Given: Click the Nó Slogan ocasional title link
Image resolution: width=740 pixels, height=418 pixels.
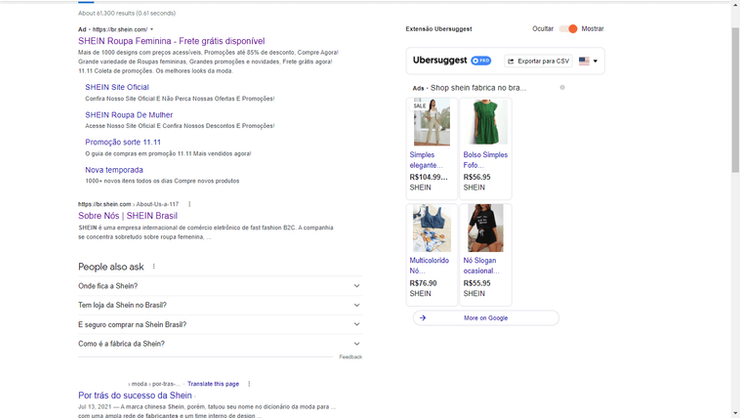Looking at the screenshot, I should coord(481,266).
